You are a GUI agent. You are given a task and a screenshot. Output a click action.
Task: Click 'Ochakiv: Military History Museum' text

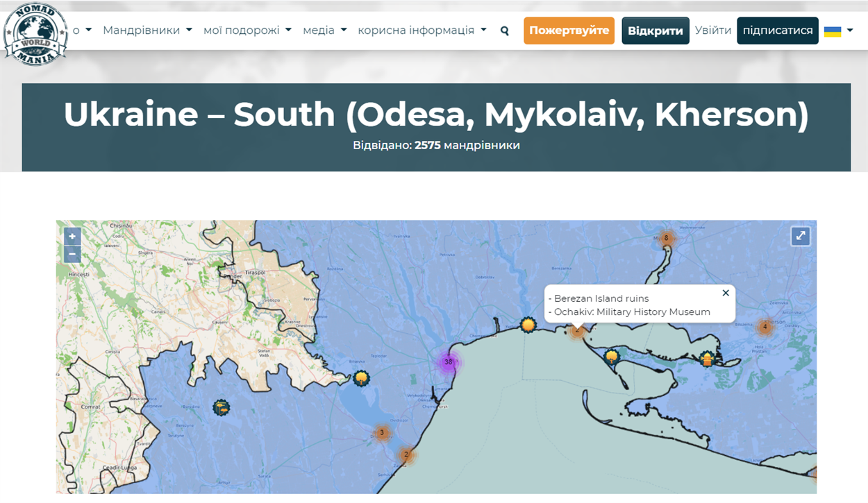[x=632, y=312]
